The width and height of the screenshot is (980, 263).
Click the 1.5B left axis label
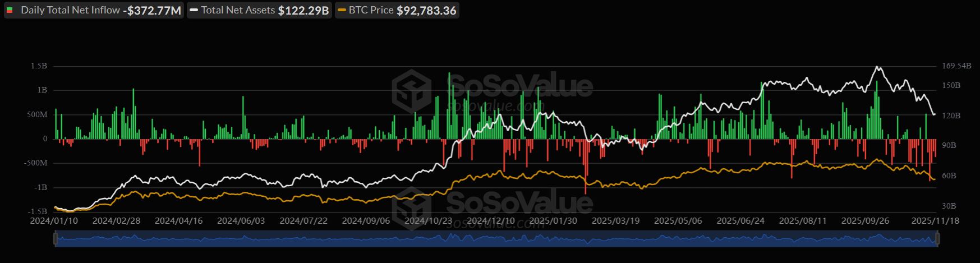(x=39, y=66)
